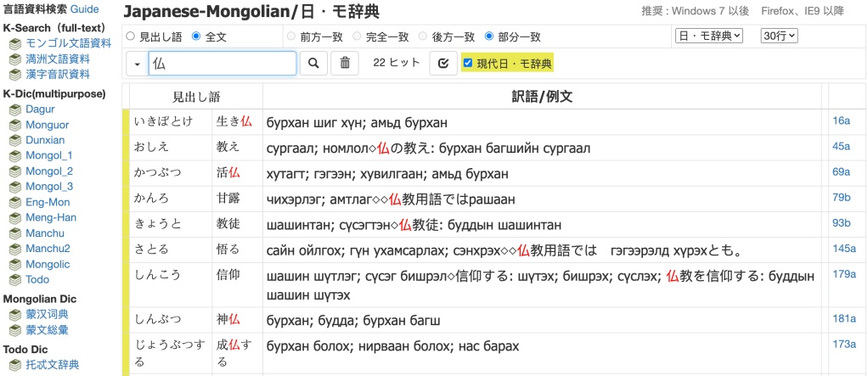Image resolution: width=868 pixels, height=376 pixels.
Task: Click the book icon beside 蒙汉词典
Action: tap(14, 314)
